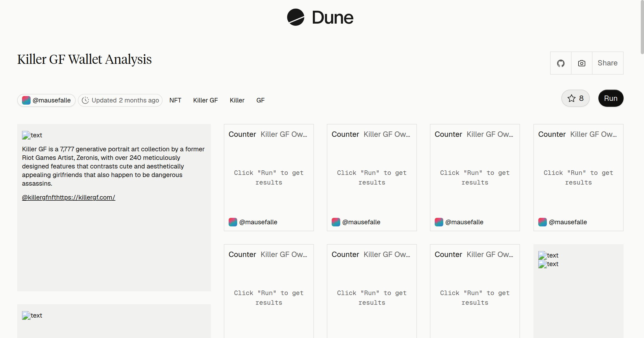644x338 pixels.
Task: Open the third counter card's Killer GF title
Action: pyautogui.click(x=490, y=134)
